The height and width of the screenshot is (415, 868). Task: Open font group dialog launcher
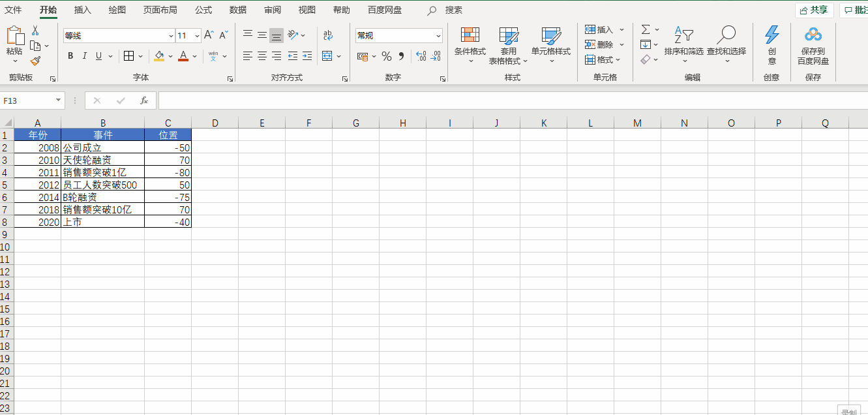click(230, 78)
